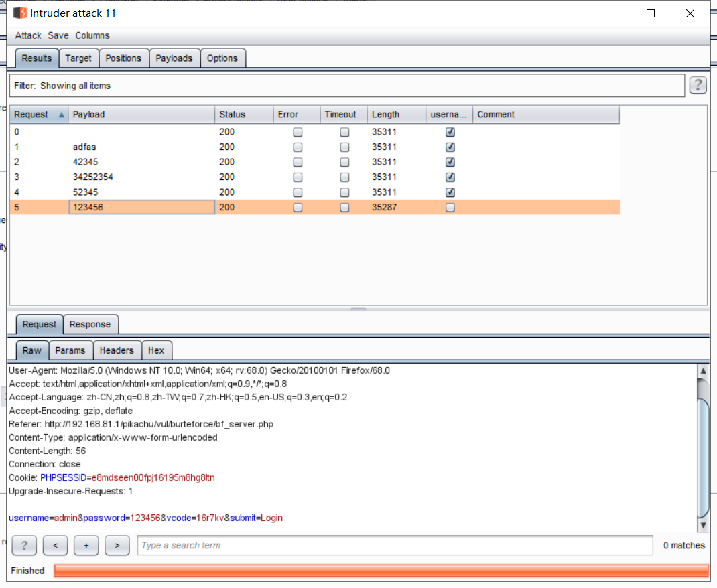This screenshot has width=717, height=588.
Task: Toggle username checkbox for request 5
Action: click(450, 208)
